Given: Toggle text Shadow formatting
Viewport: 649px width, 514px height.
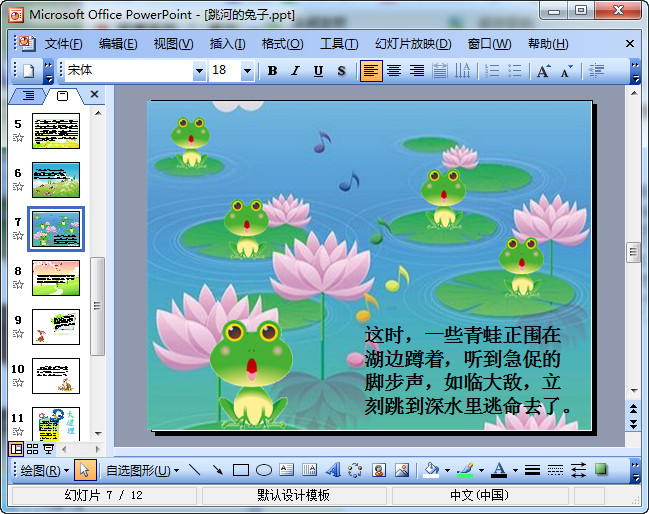Looking at the screenshot, I should pyautogui.click(x=341, y=71).
